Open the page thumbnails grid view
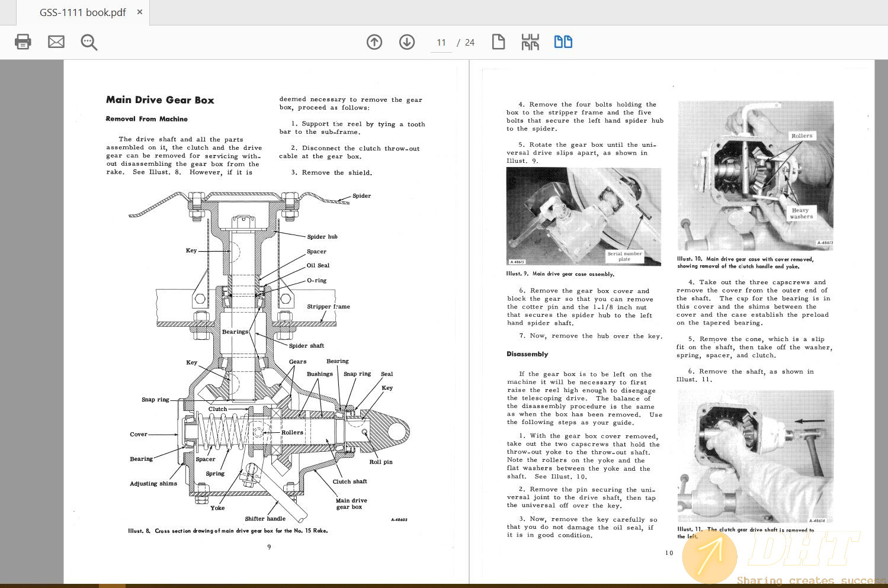The image size is (888, 588). tap(530, 42)
